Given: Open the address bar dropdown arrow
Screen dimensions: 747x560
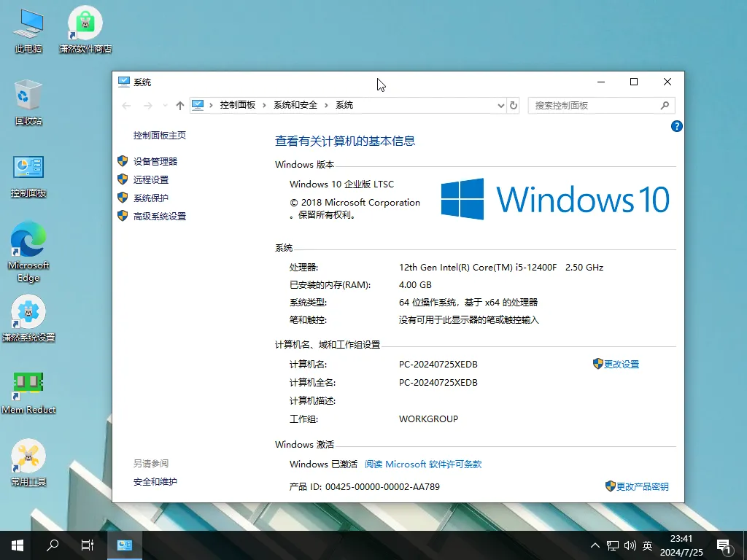Looking at the screenshot, I should (500, 105).
